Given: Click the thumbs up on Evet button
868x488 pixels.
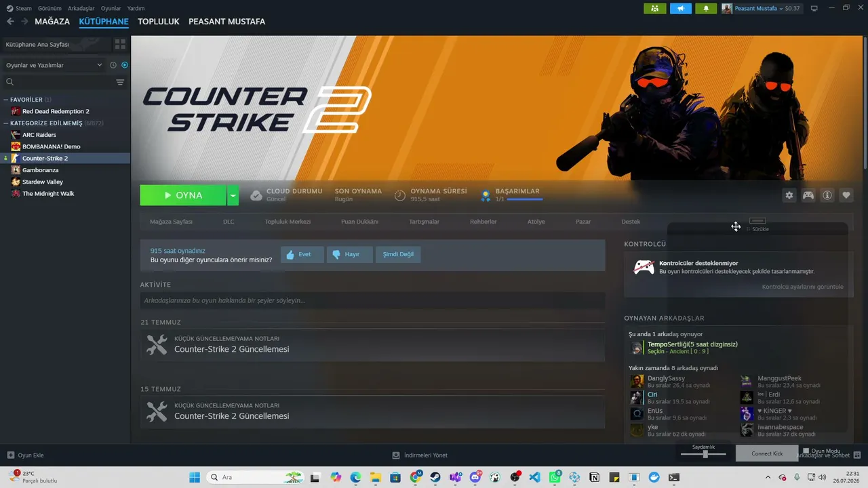Looking at the screenshot, I should (290, 255).
